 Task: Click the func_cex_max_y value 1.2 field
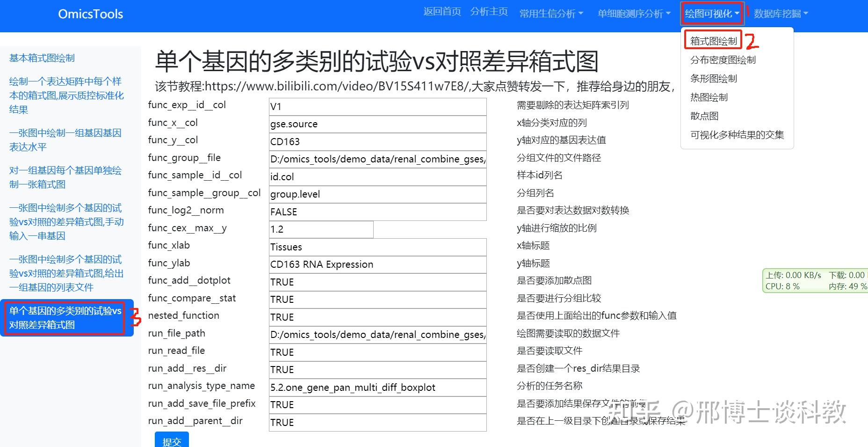click(x=321, y=229)
